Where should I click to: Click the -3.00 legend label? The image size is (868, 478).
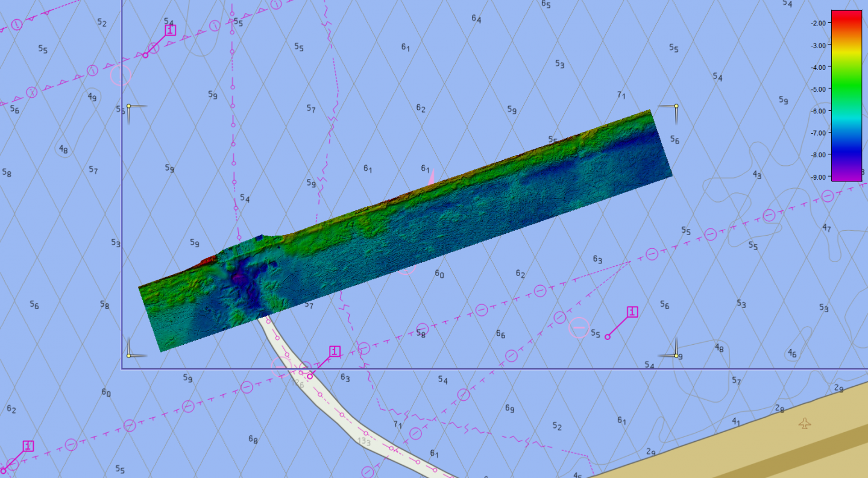pos(818,45)
